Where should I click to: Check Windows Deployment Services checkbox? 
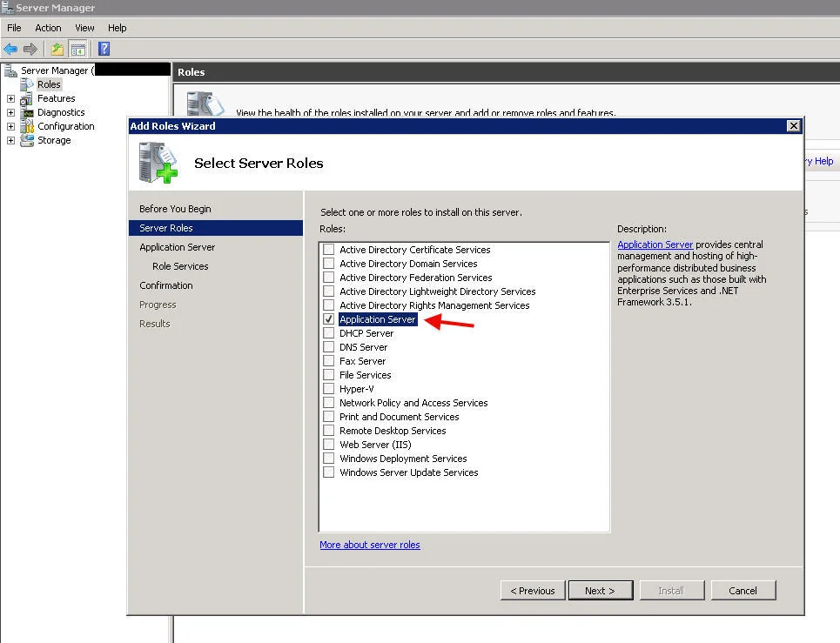pyautogui.click(x=329, y=459)
